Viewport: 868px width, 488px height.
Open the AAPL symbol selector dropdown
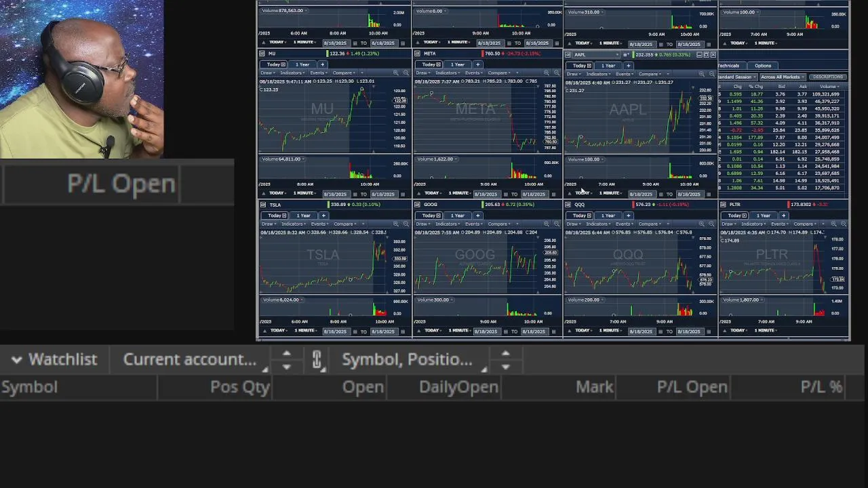click(x=595, y=55)
